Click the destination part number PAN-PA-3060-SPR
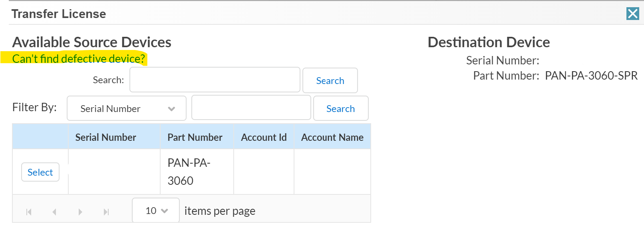This screenshot has width=644, height=228. pos(591,76)
